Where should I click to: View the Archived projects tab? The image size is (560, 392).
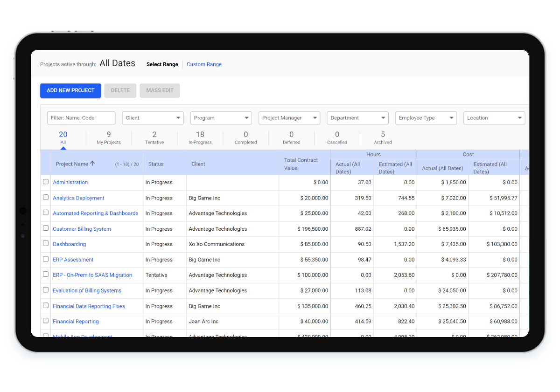pos(383,138)
